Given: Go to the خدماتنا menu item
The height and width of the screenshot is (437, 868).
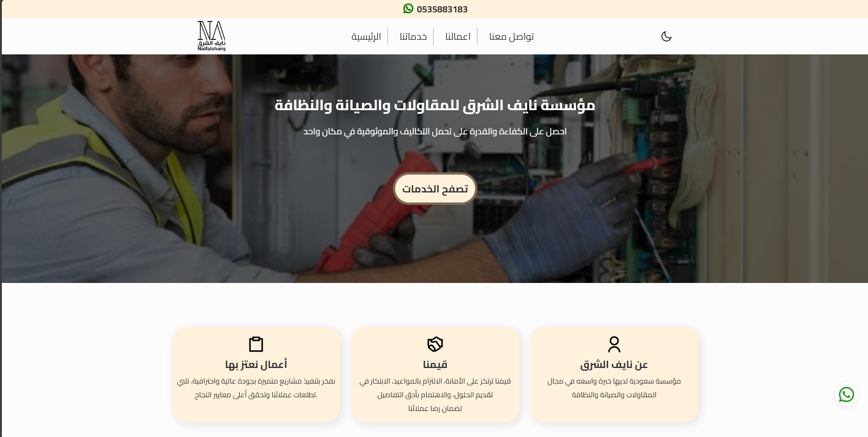Looking at the screenshot, I should click(413, 37).
